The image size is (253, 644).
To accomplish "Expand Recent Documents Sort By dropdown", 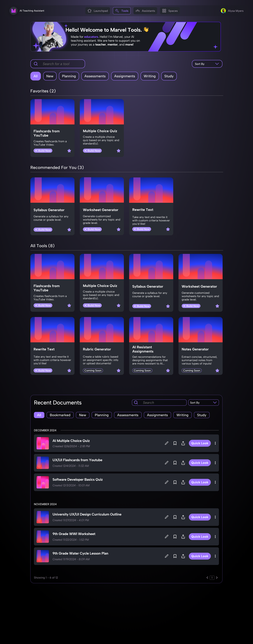I will point(203,403).
